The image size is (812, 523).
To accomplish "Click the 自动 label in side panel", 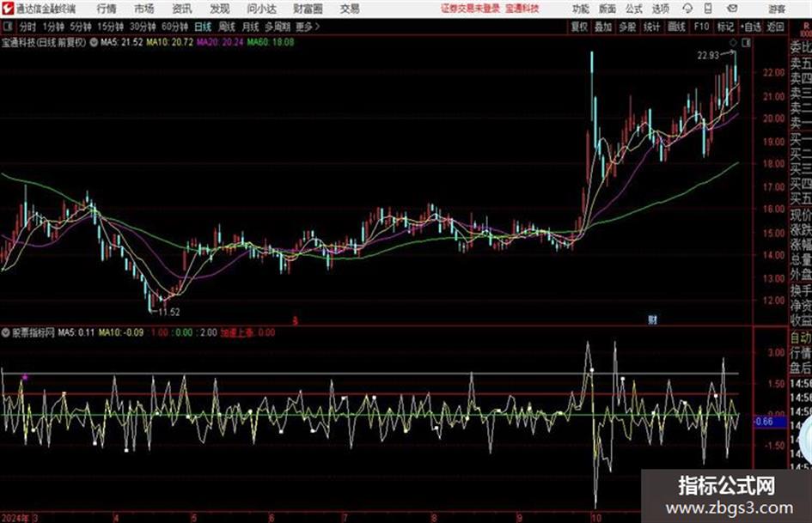I will pyautogui.click(x=801, y=338).
